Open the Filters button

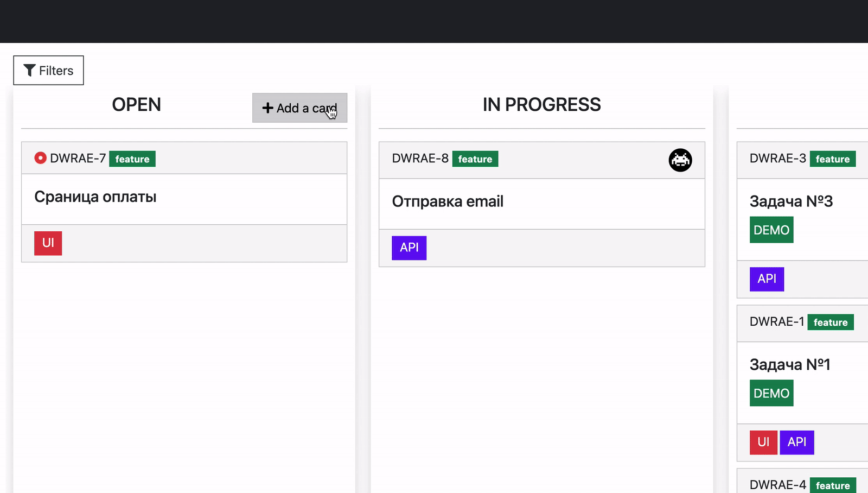48,71
